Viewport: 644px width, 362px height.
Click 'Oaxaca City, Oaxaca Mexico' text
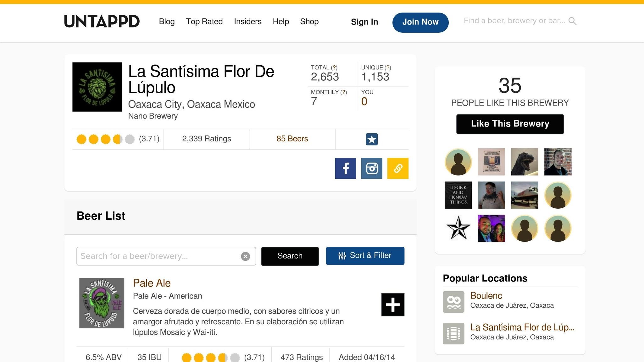[x=192, y=104]
